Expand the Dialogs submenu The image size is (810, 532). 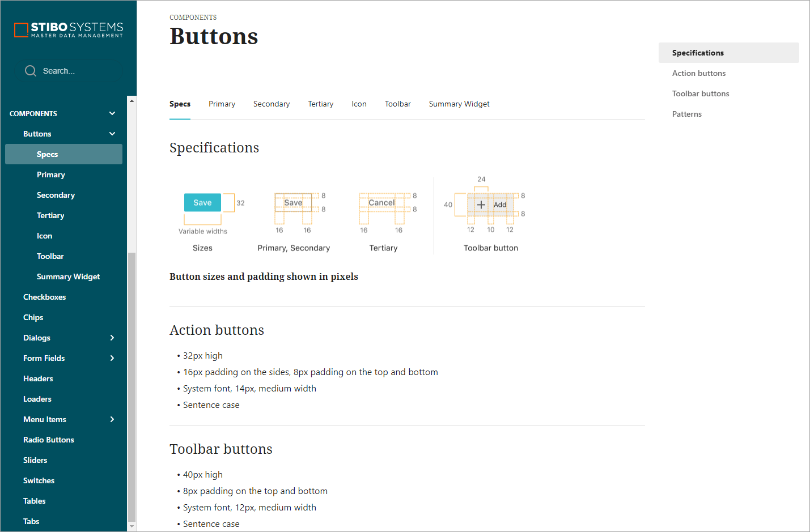[112, 338]
